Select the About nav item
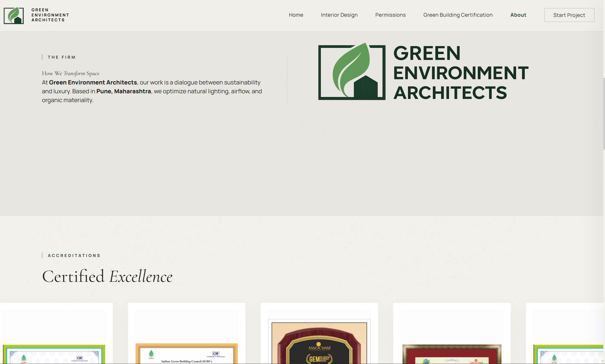Viewport: 605px width, 364px height. [518, 15]
